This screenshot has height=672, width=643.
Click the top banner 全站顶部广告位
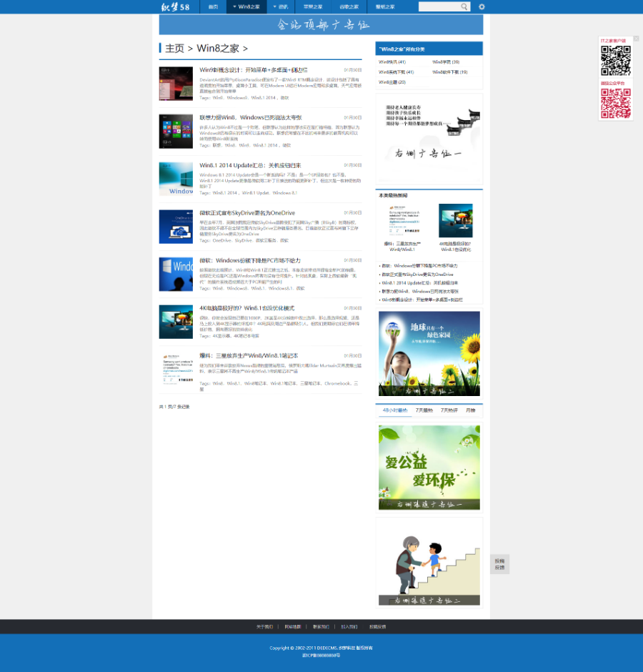coord(321,24)
